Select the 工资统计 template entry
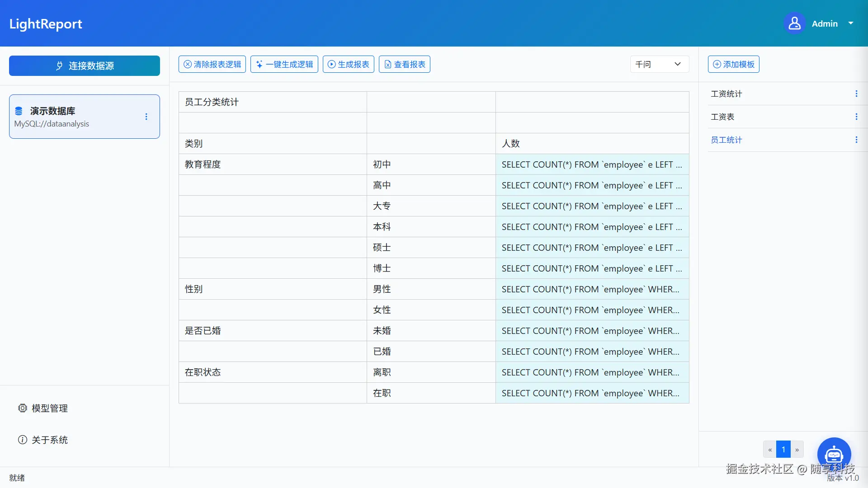868x488 pixels. tap(726, 94)
